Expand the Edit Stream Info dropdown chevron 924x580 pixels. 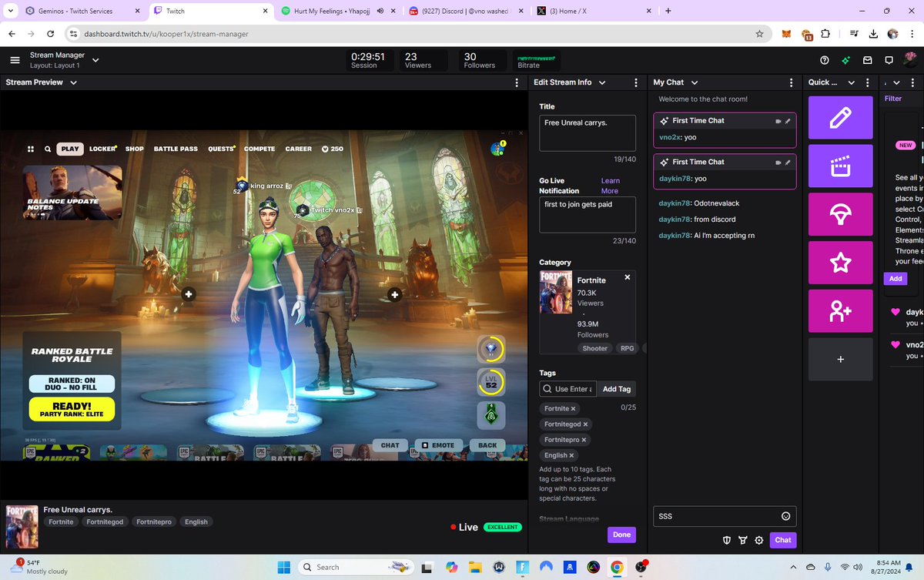coord(601,82)
